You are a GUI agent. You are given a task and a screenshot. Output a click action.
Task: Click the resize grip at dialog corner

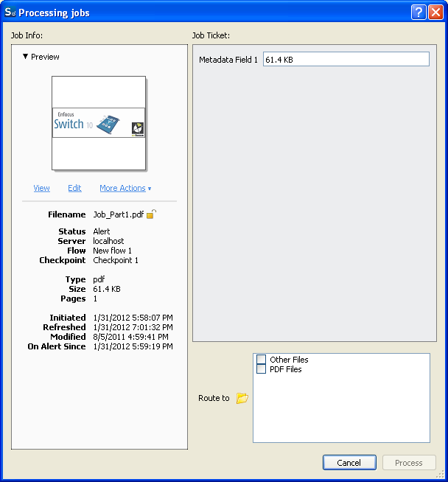pyautogui.click(x=441, y=475)
